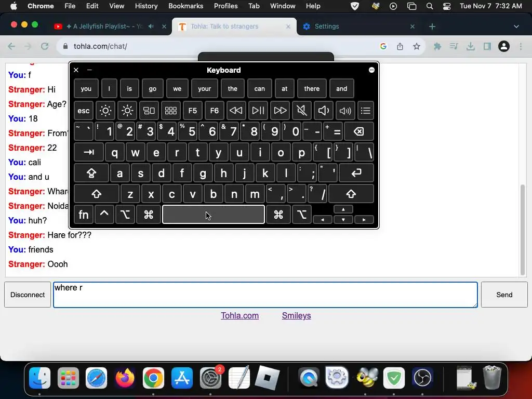Image resolution: width=532 pixels, height=399 pixels.
Task: Click the brightness down key on keyboard
Action: 105,110
